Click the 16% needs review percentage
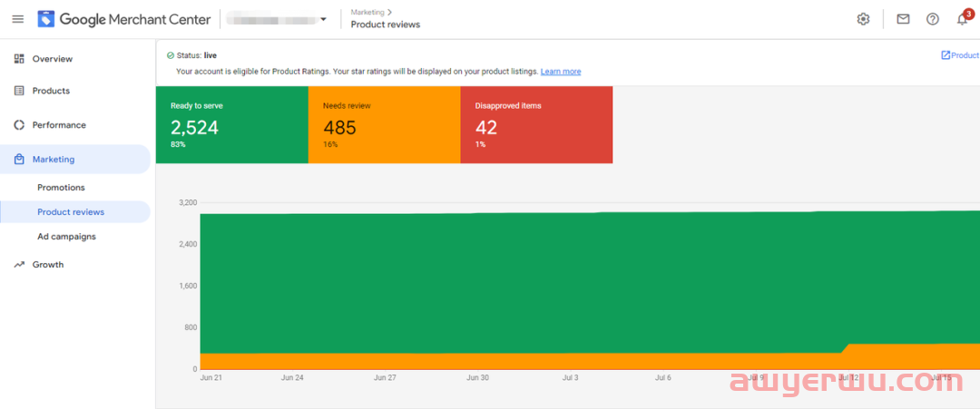The width and height of the screenshot is (980, 409). click(330, 144)
